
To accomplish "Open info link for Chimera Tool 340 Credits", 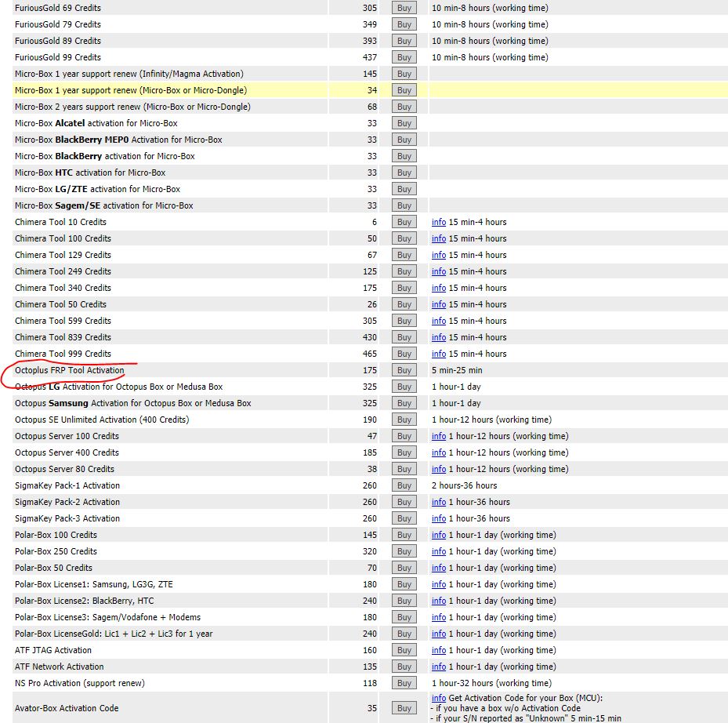I will (439, 288).
